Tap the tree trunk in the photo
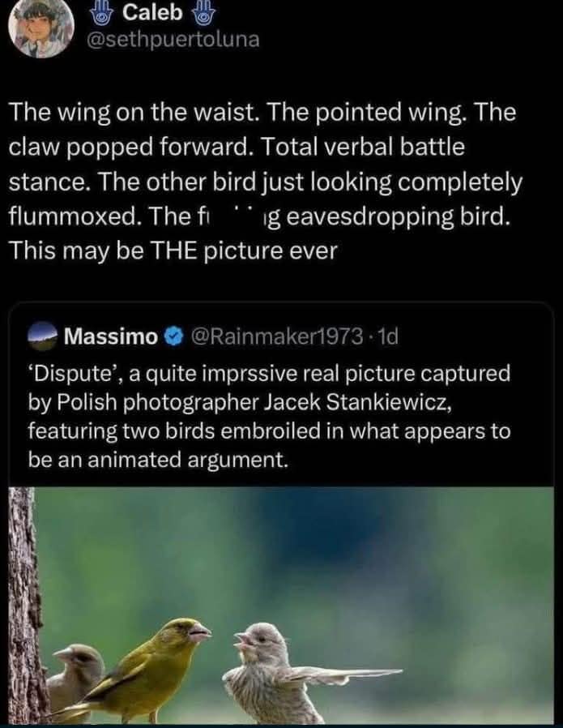Image resolution: width=563 pixels, height=728 pixels. click(25, 606)
